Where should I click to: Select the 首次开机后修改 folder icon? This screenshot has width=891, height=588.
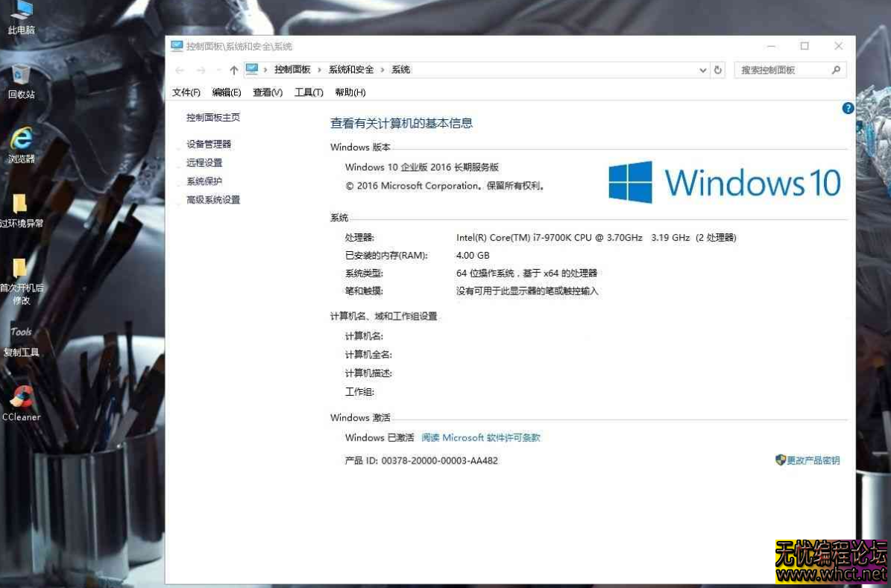(x=21, y=281)
